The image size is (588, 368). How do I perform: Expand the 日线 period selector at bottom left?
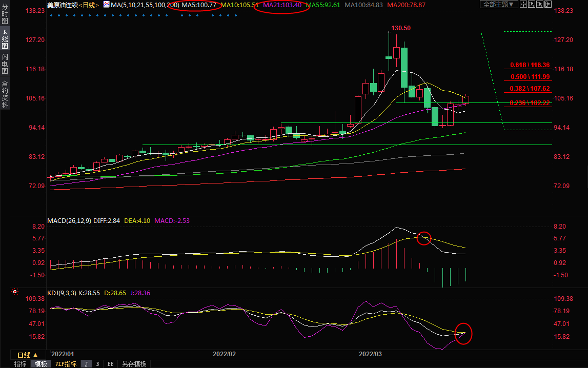coord(28,355)
